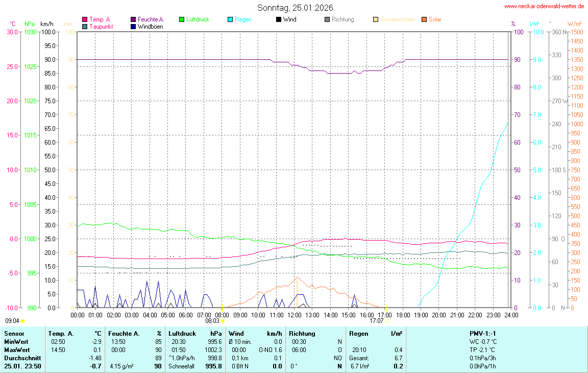Click the Taupunkt legend color square
The width and height of the screenshot is (588, 373).
point(85,26)
